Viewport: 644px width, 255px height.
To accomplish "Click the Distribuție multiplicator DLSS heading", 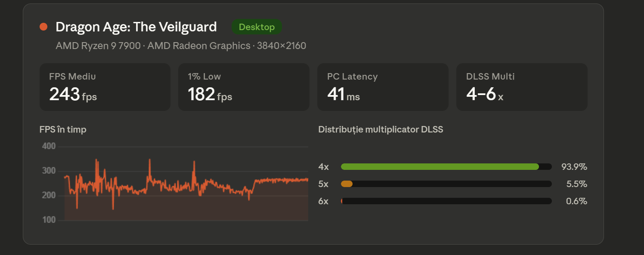I will coord(381,129).
